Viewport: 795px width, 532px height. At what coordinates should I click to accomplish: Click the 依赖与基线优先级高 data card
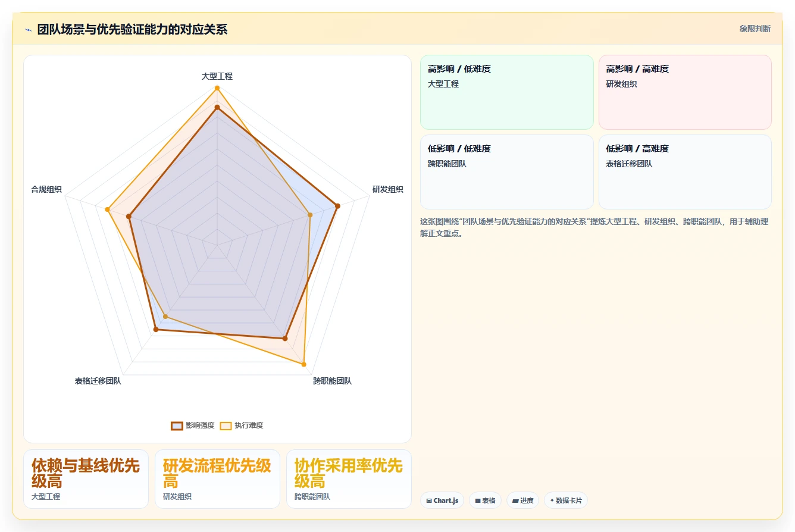(86, 479)
